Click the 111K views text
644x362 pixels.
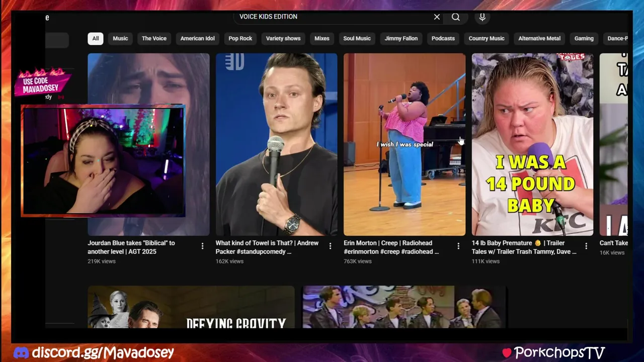(486, 261)
